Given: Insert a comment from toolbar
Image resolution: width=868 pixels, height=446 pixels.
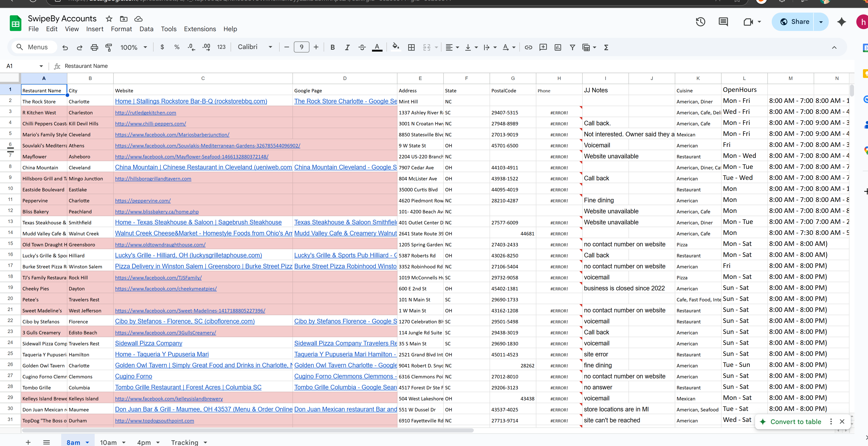Looking at the screenshot, I should [543, 47].
